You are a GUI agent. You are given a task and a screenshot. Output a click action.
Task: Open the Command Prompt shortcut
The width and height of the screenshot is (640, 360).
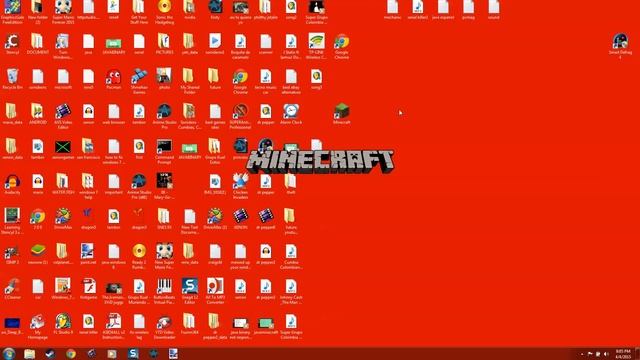click(164, 151)
